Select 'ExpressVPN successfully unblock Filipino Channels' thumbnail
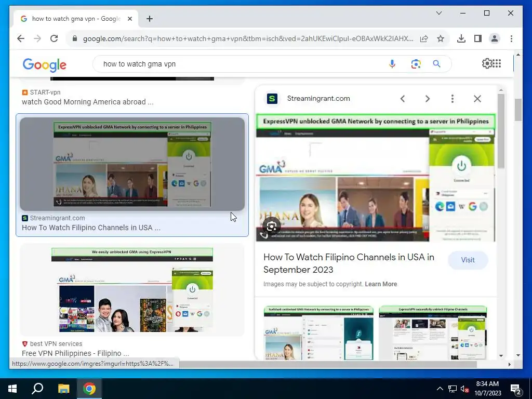This screenshot has width=532, height=399. pyautogui.click(x=433, y=333)
